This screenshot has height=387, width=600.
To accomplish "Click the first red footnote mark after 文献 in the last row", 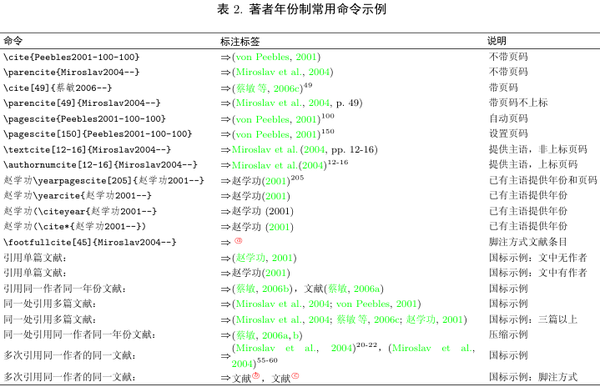I will click(256, 376).
